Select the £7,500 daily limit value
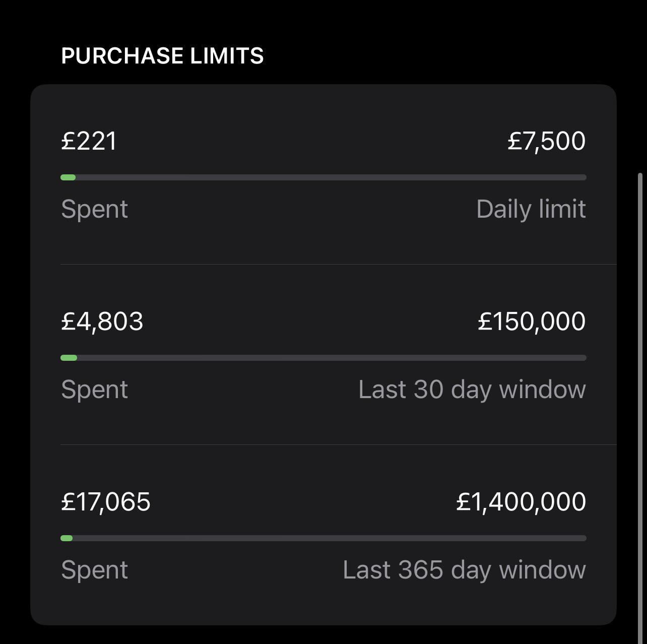647x644 pixels. point(547,141)
